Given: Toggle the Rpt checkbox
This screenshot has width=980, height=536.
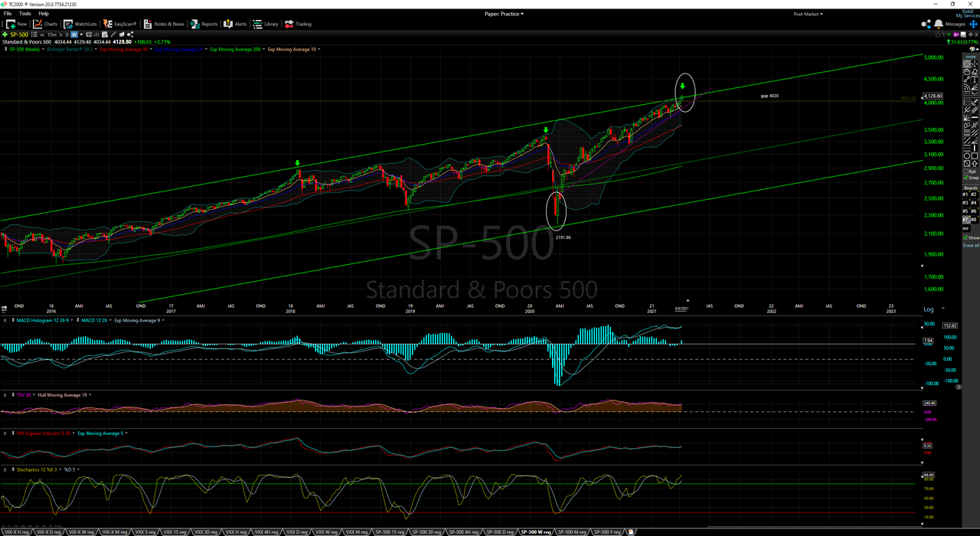Looking at the screenshot, I should click(965, 172).
